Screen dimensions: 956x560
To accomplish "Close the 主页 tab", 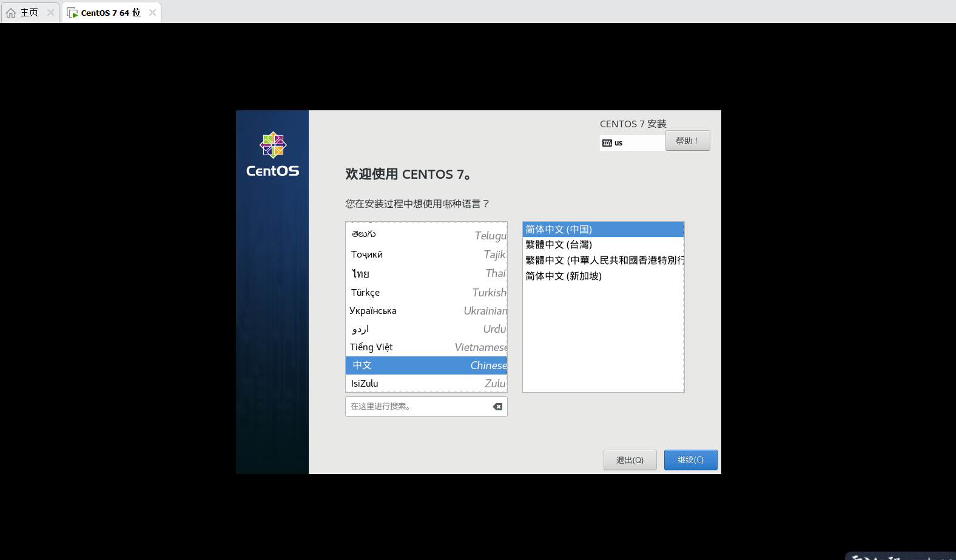I will point(50,13).
